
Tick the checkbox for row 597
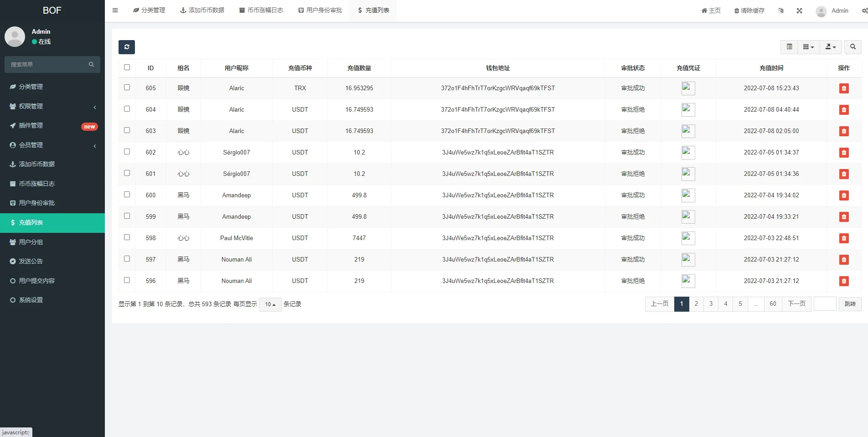pos(127,259)
